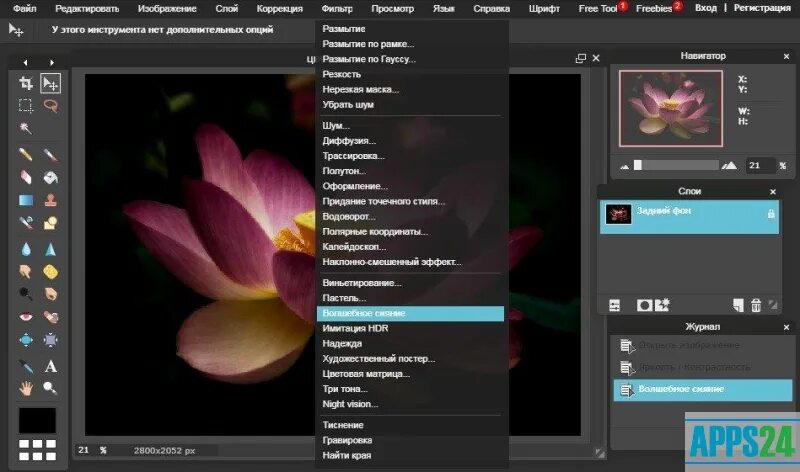
Task: Select the Smudge finger tool
Action: pos(26,271)
